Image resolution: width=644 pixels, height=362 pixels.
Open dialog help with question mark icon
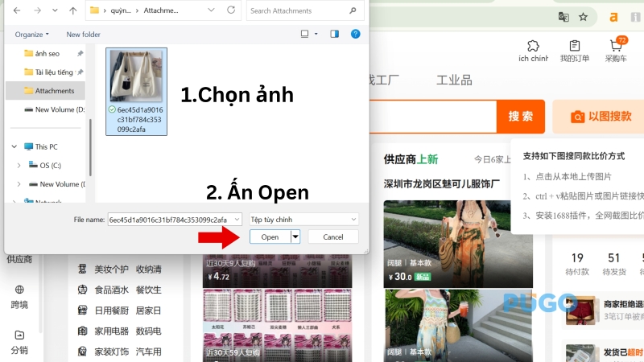click(x=355, y=34)
